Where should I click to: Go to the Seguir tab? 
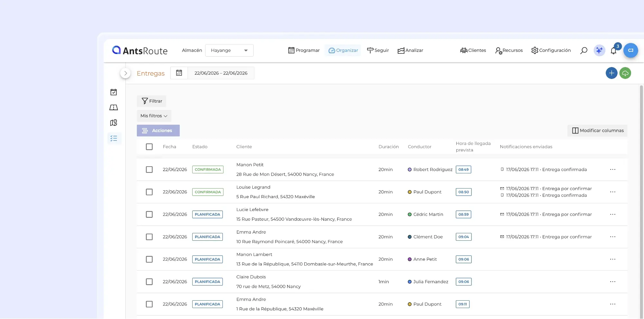coord(378,50)
